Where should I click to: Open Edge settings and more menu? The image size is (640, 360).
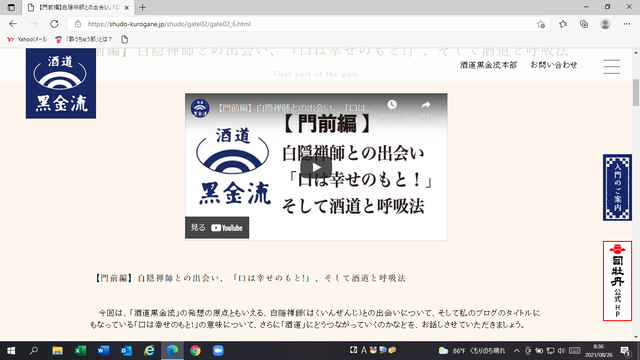click(627, 24)
